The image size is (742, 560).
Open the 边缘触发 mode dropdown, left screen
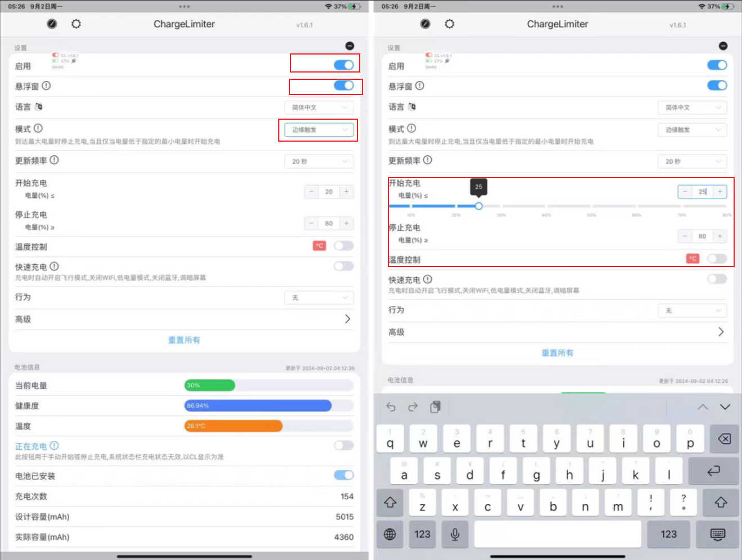pyautogui.click(x=319, y=129)
